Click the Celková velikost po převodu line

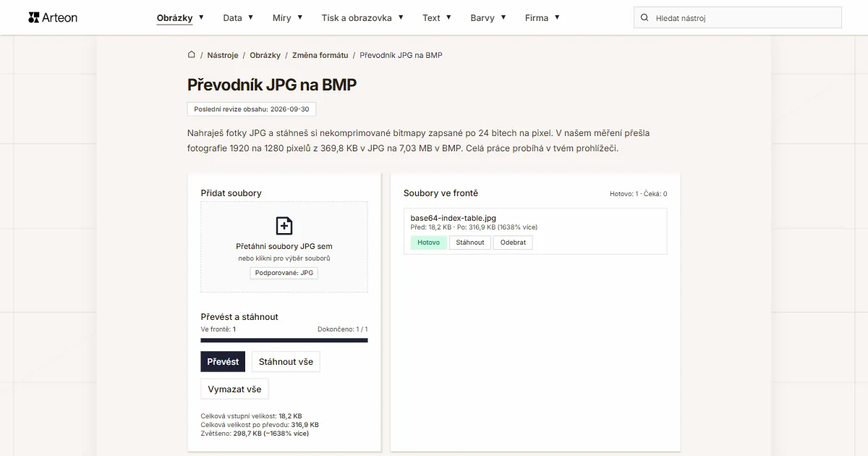tap(260, 425)
